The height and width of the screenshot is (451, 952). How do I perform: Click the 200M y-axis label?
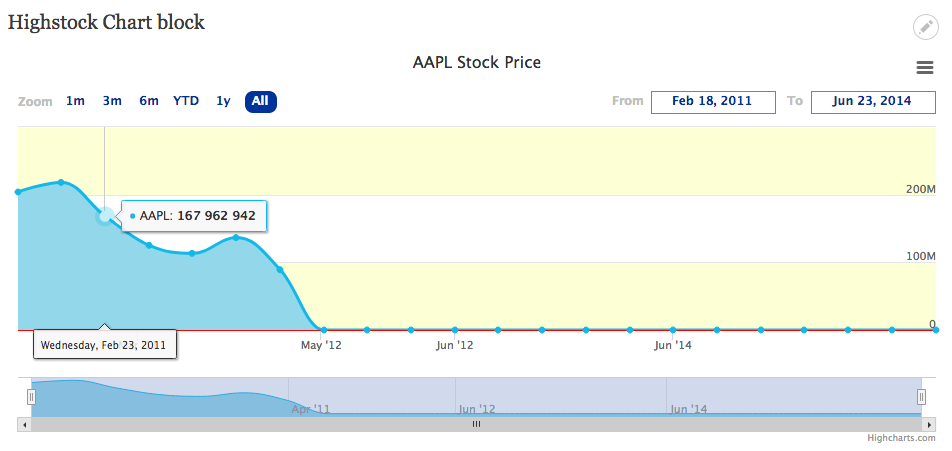coord(920,189)
